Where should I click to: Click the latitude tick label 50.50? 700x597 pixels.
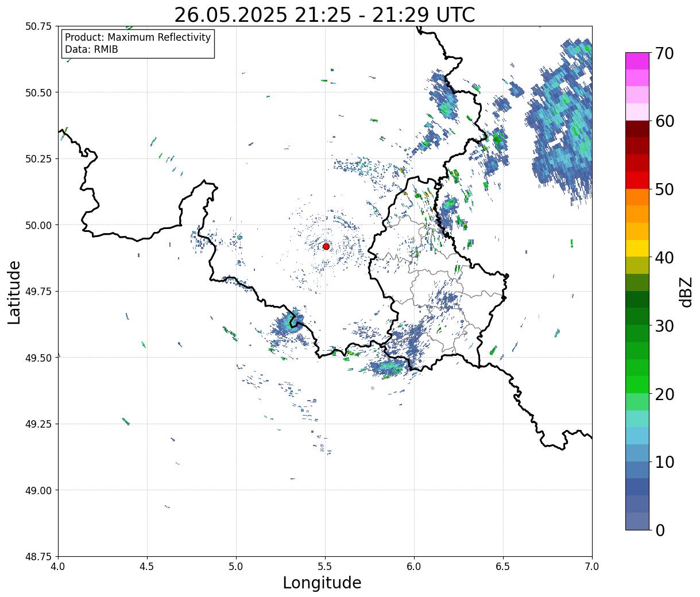point(38,92)
